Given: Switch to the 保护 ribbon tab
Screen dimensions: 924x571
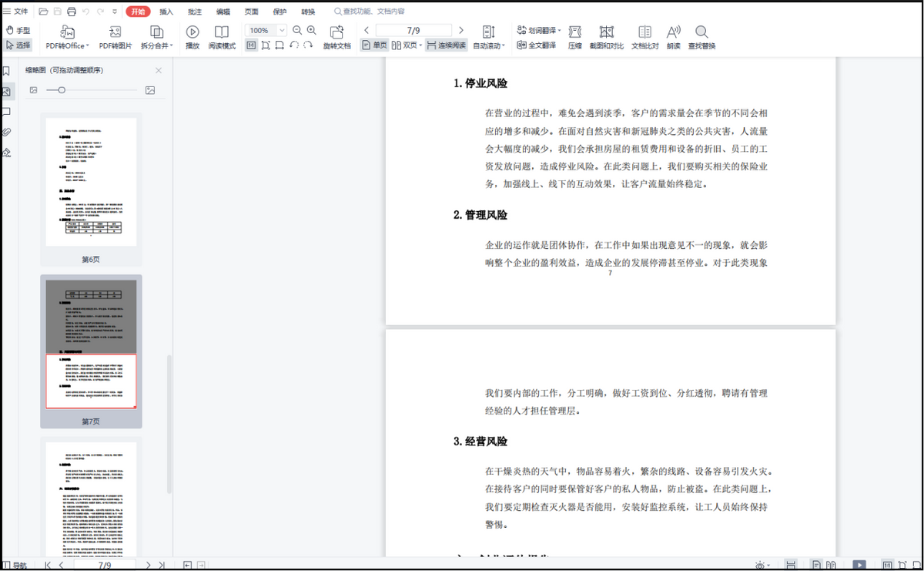Looking at the screenshot, I should click(280, 12).
